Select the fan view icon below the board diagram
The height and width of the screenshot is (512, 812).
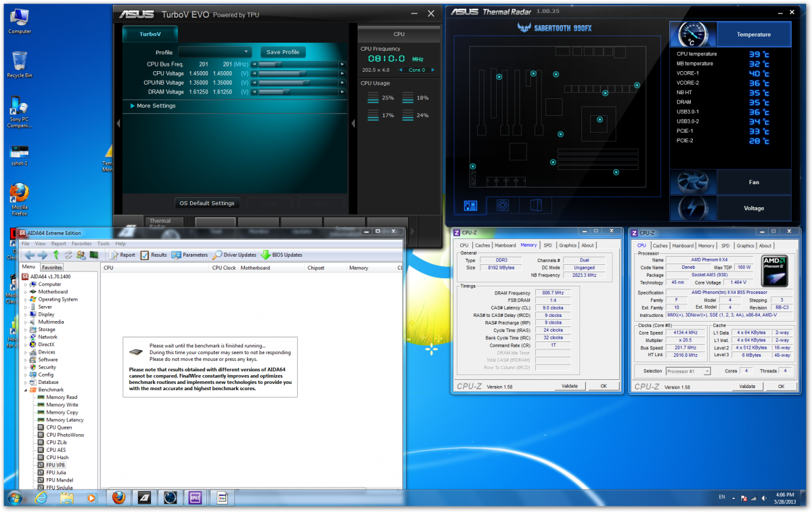503,205
